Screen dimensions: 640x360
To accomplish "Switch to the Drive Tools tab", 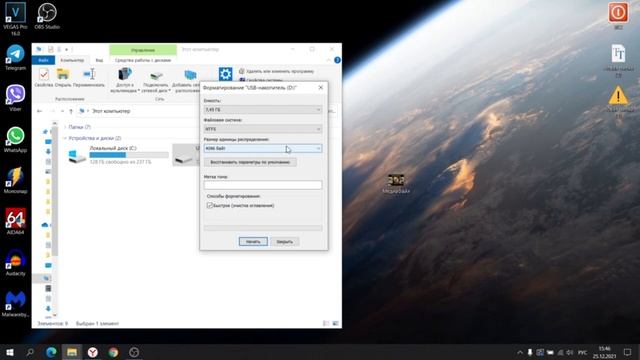I will point(143,60).
